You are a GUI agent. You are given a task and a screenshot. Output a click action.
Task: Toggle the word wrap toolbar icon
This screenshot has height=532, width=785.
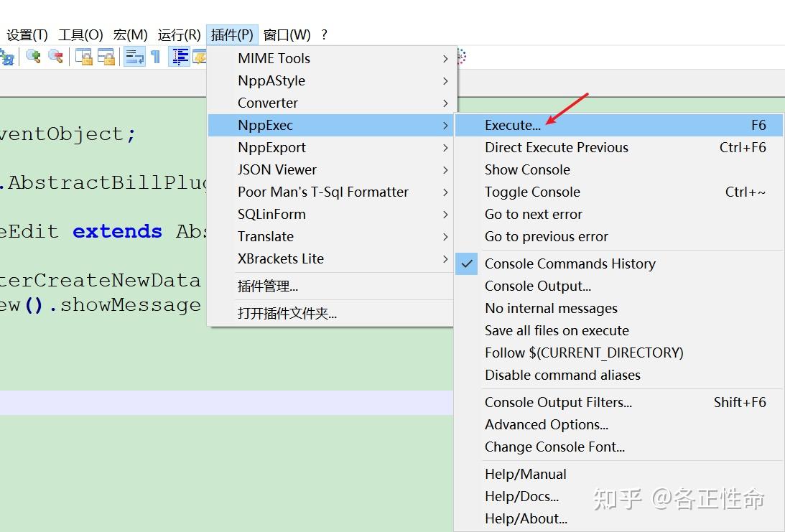(x=134, y=57)
